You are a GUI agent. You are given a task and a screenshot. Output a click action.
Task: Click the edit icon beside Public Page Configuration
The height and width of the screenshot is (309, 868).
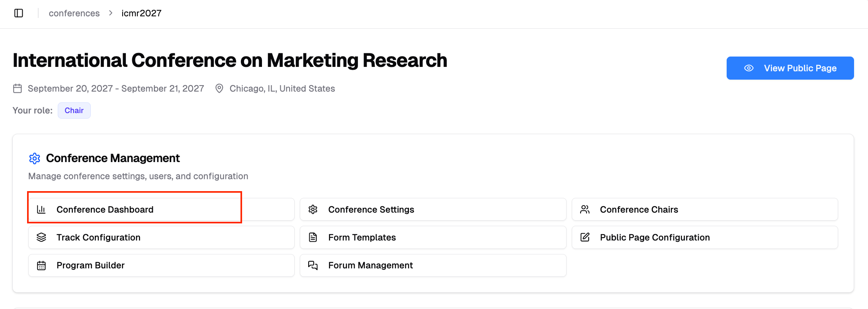coord(585,237)
